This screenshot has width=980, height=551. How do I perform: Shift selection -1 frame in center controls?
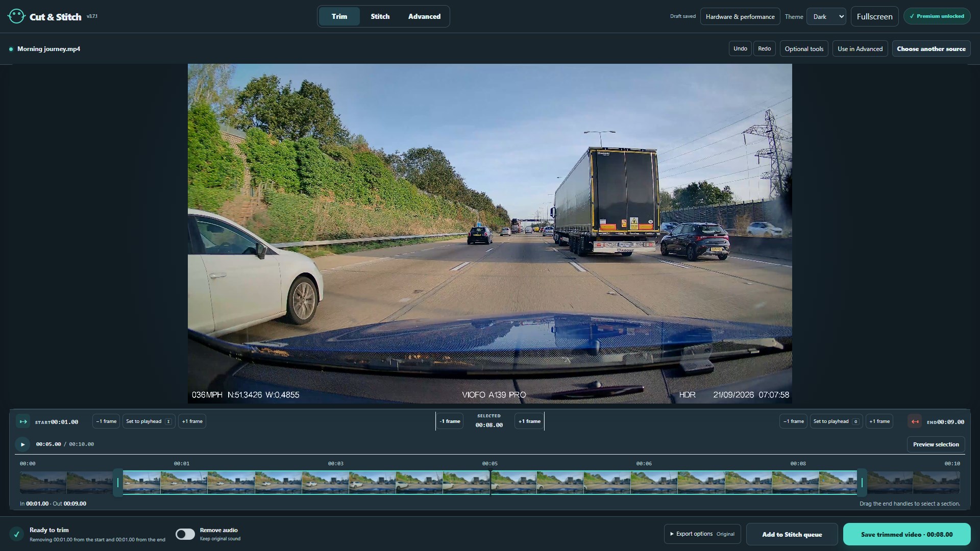450,421
